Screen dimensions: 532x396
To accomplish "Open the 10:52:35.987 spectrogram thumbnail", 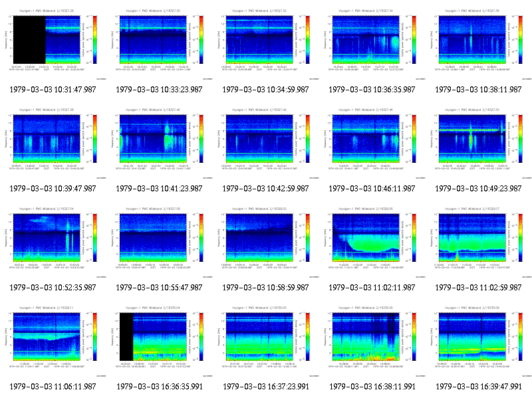I will tap(53, 242).
